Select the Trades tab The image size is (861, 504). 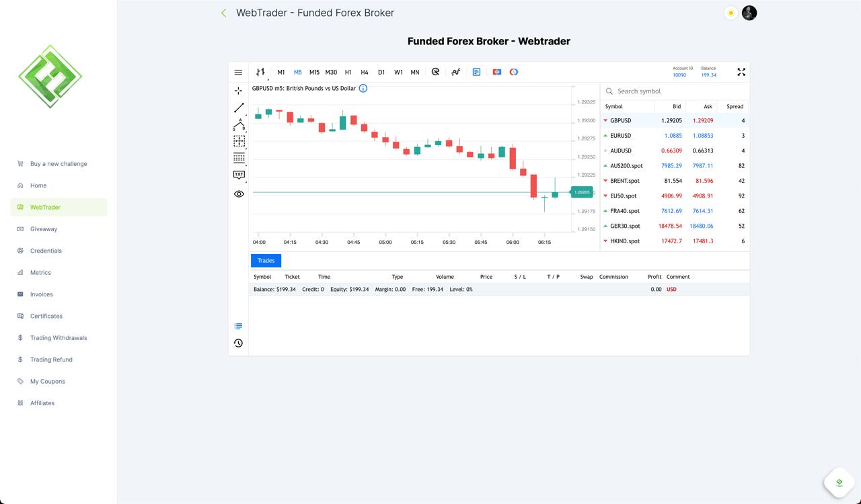(266, 261)
